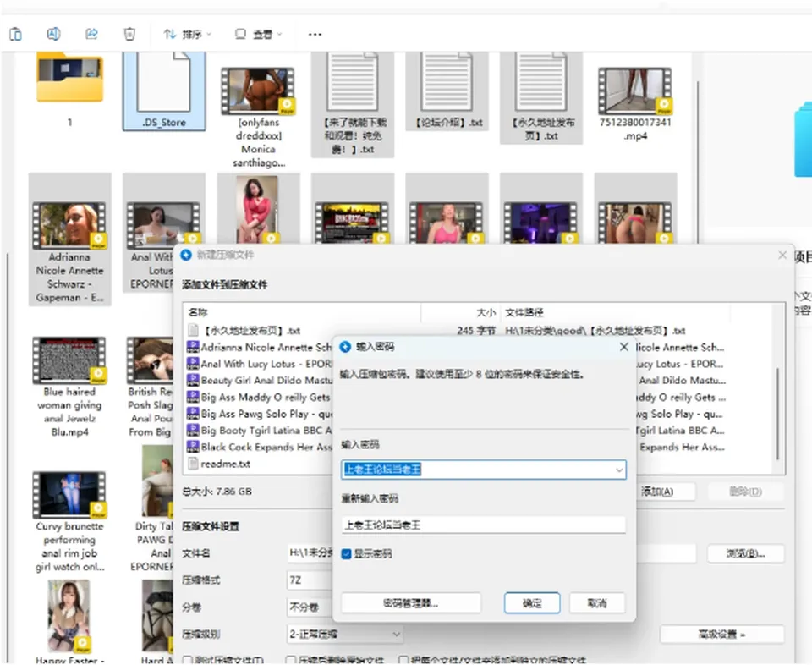Click the file icon beside Big Ass Maddy row

click(x=193, y=398)
